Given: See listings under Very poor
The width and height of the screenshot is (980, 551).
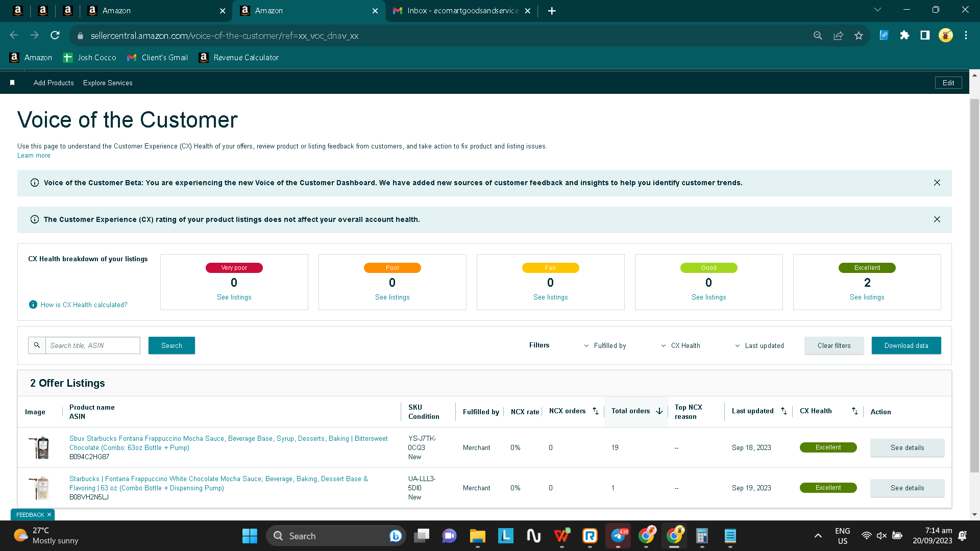Looking at the screenshot, I should pos(234,297).
